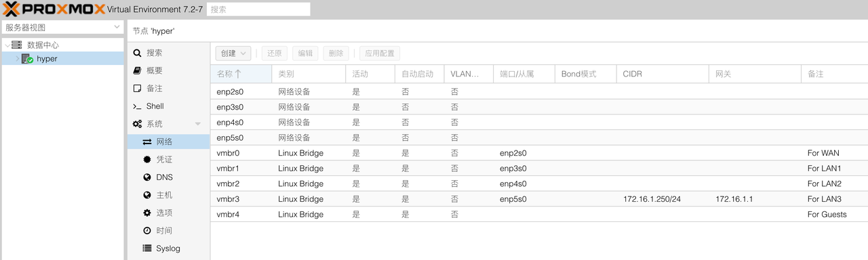Viewport: 868px width, 260px height.
Task: Select the hyper node in tree
Action: [x=47, y=59]
